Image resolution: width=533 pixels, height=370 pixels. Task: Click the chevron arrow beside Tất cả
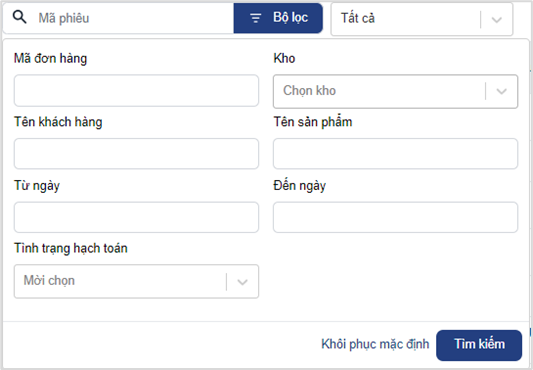pos(497,20)
